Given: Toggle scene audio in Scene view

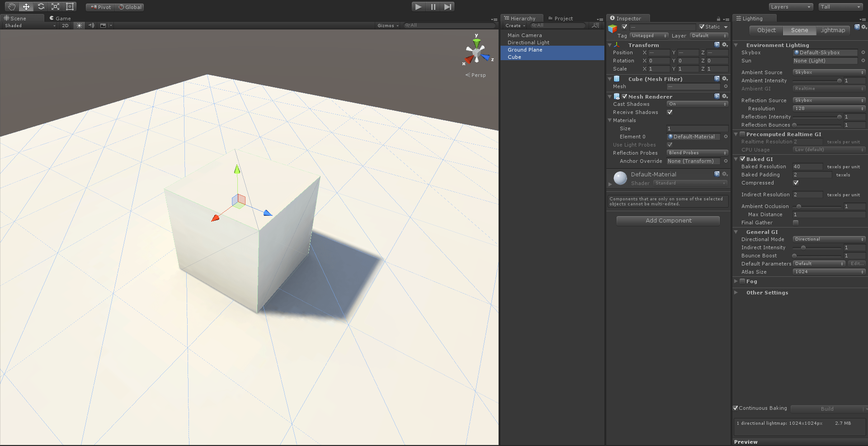Looking at the screenshot, I should pos(91,25).
